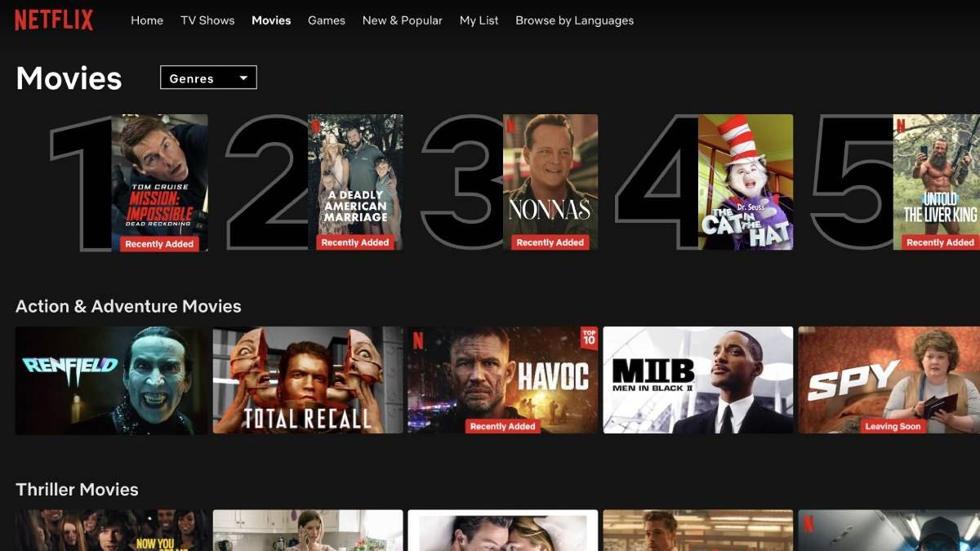This screenshot has height=551, width=980.
Task: Click Top 10 badge on Havoc card
Action: click(589, 337)
